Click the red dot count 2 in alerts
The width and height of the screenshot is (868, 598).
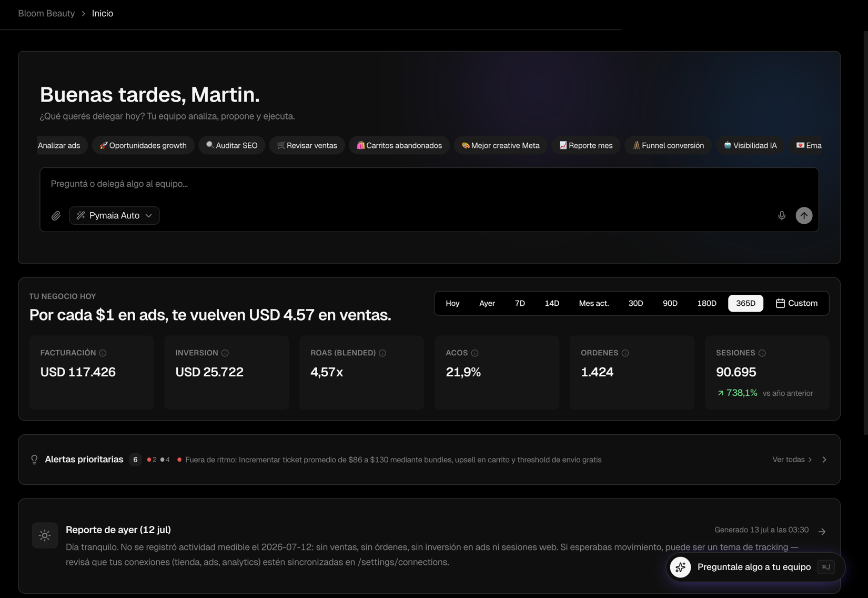click(x=152, y=460)
